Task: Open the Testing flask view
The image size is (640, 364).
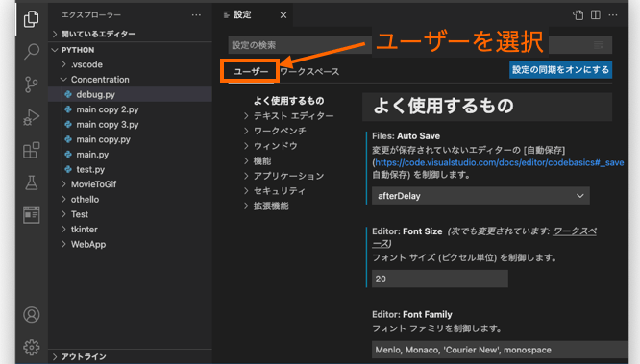Action: click(x=32, y=182)
